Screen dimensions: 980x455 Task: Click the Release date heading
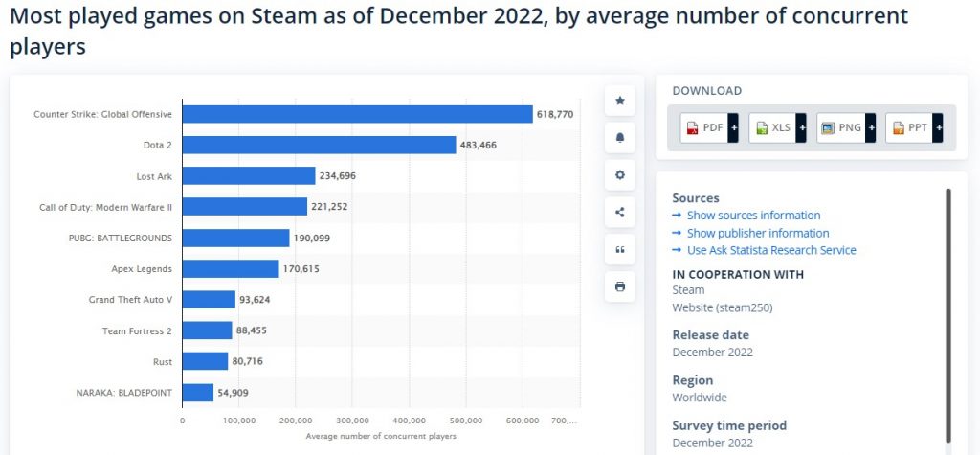pyautogui.click(x=711, y=335)
